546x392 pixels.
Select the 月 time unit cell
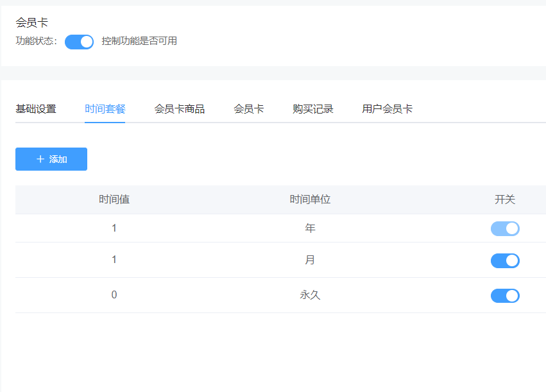[310, 260]
